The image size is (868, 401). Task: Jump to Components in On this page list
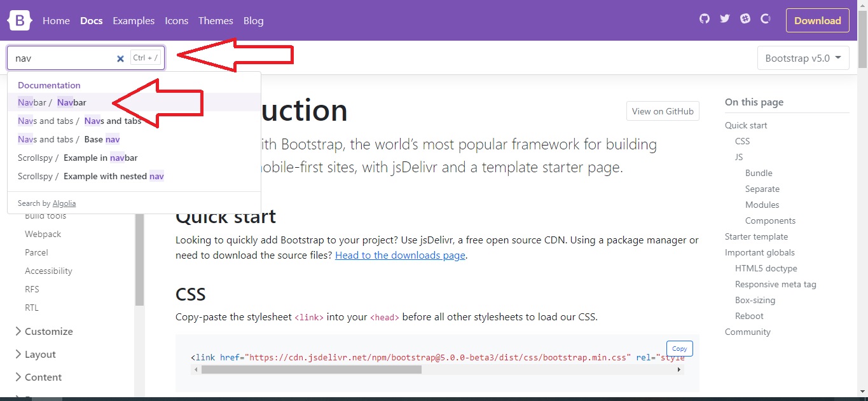(770, 221)
